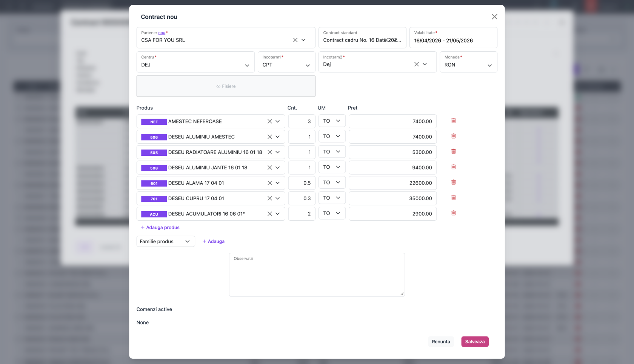
Task: Click the purple 506 product code badge
Action: 154,137
